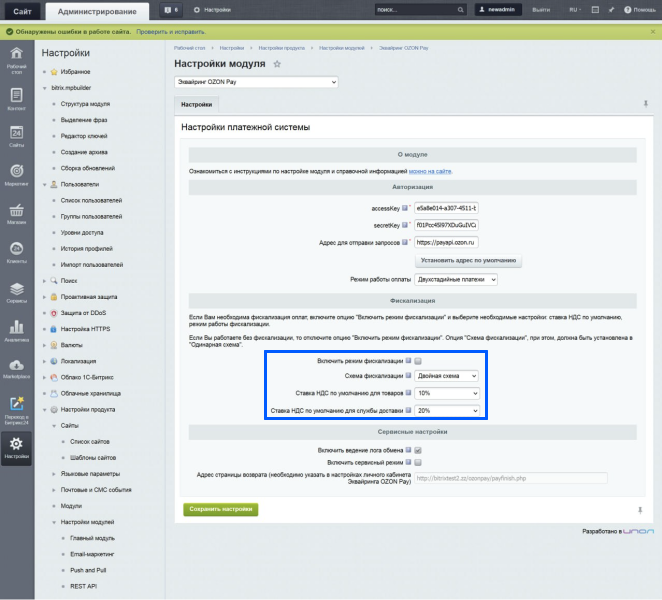Click the pin icon near the save button
The image size is (662, 600).
pyautogui.click(x=640, y=510)
